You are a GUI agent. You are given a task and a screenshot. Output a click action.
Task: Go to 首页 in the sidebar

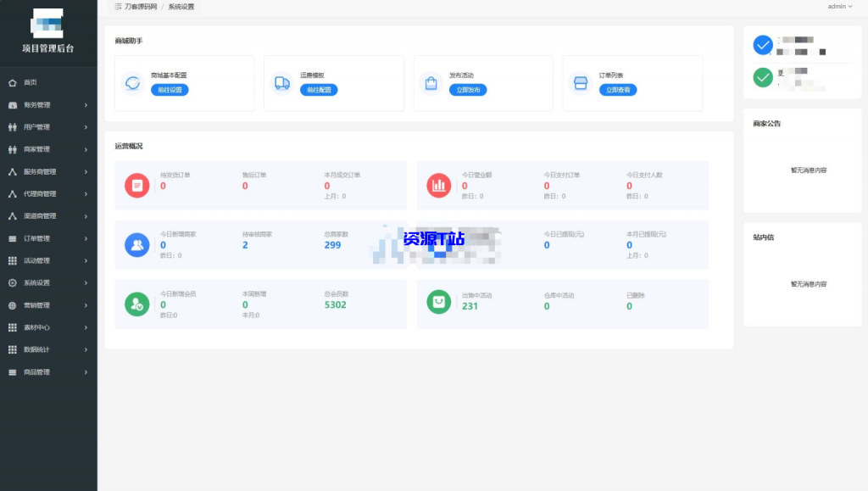pos(31,82)
